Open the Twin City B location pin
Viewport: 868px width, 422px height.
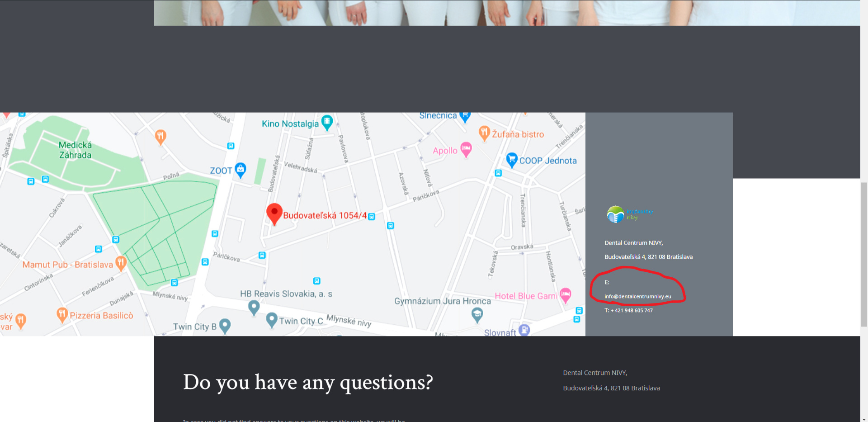tap(225, 326)
